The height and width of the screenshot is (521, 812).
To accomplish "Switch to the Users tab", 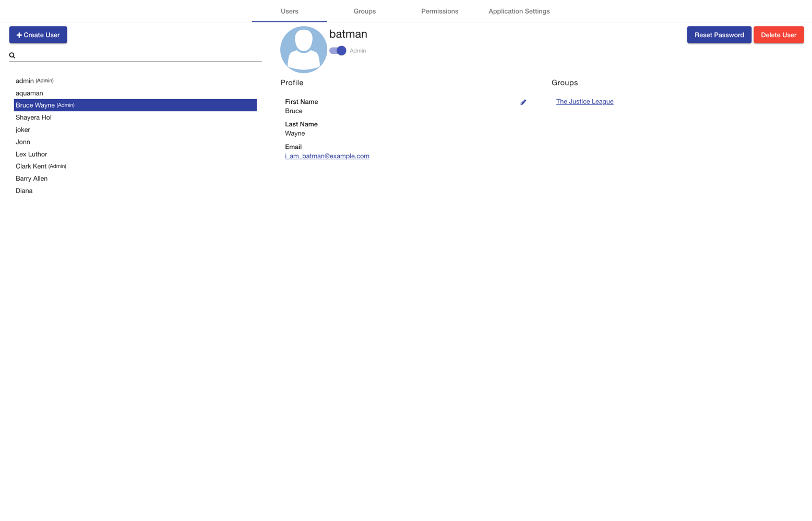I will [x=289, y=11].
